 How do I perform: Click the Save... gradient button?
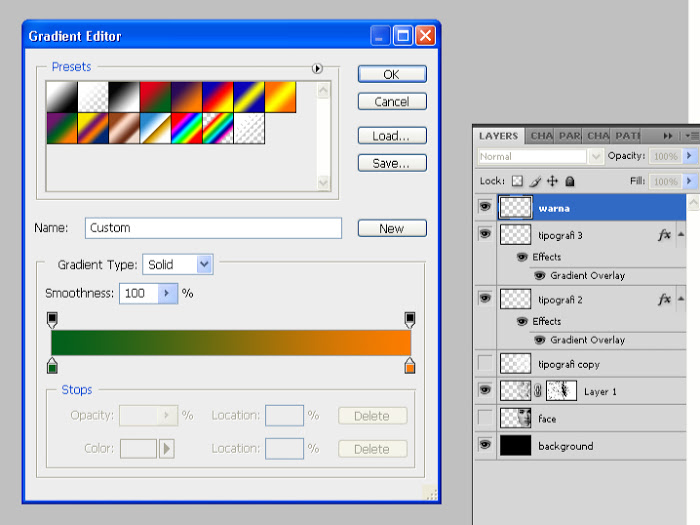click(x=392, y=163)
